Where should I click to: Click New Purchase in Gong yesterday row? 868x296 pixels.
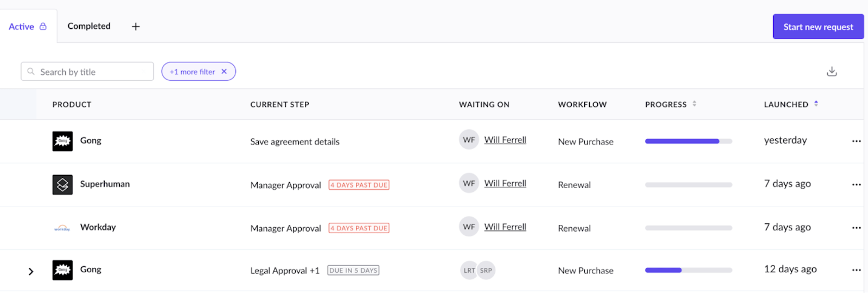(x=585, y=141)
